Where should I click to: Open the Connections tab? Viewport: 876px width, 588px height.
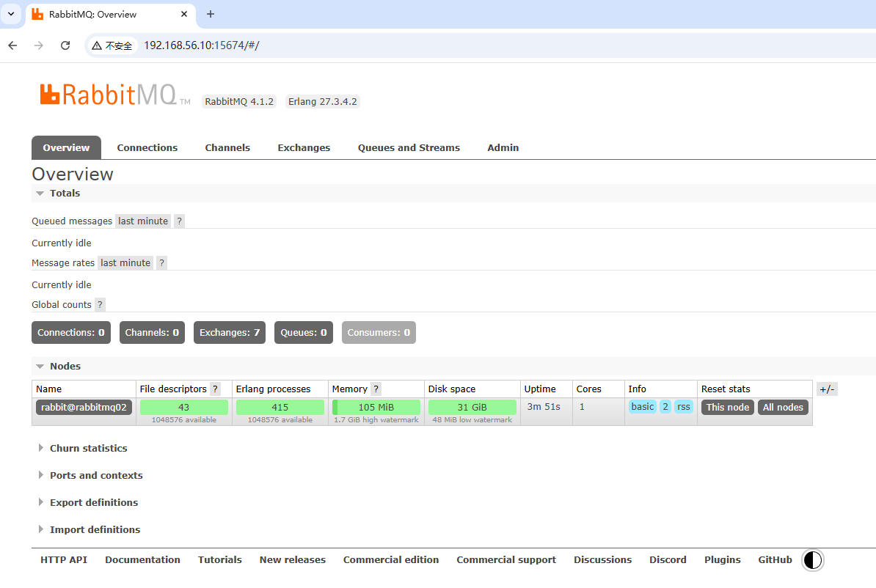coord(147,148)
